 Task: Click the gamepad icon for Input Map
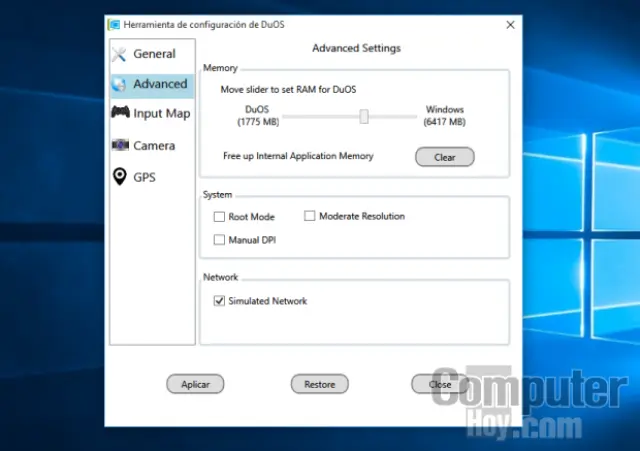pos(120,113)
